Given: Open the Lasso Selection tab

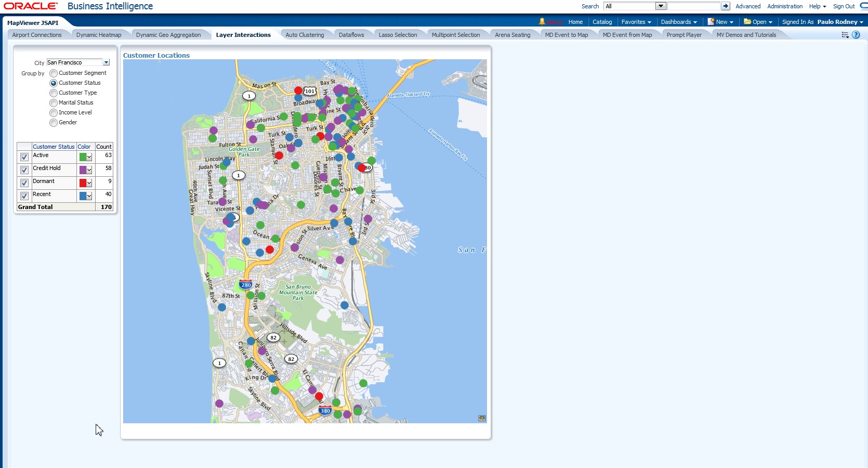Looking at the screenshot, I should point(398,35).
